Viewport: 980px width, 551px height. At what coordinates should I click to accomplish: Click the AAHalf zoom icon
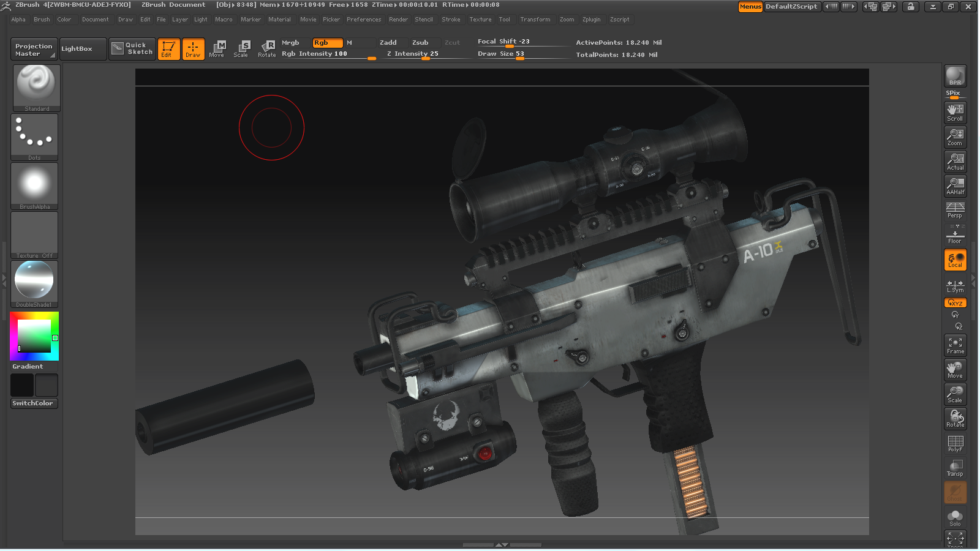[955, 186]
